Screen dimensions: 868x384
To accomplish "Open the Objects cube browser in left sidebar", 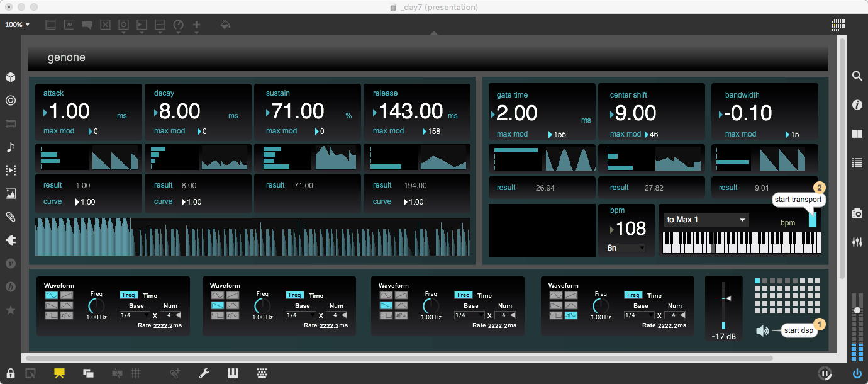I will 11,77.
